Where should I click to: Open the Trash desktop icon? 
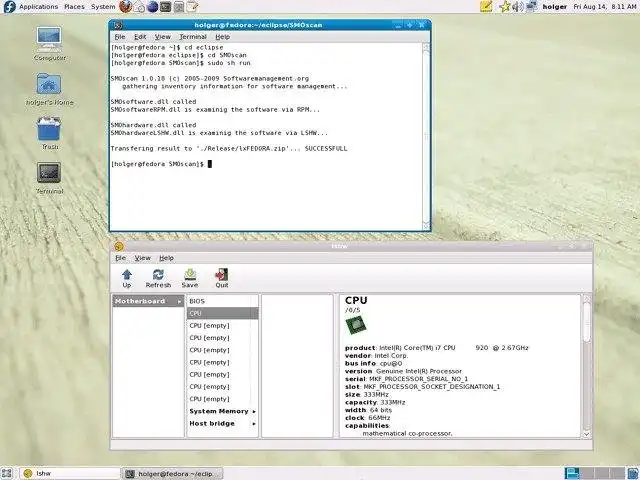coord(49,129)
